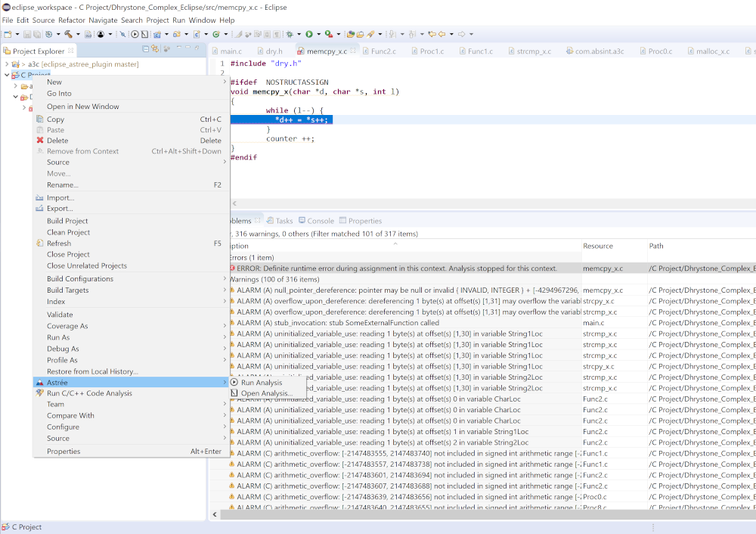Minimize the Project Explorer view
This screenshot has height=534, width=756.
coord(187,47)
